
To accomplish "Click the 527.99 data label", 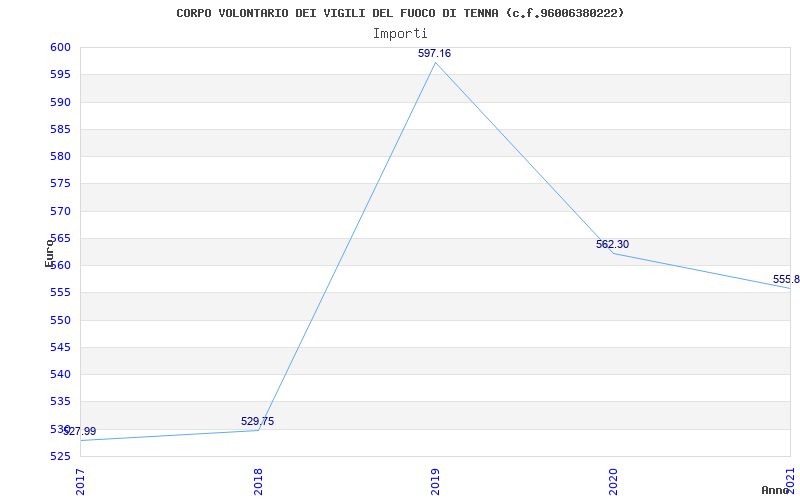I will pyautogui.click(x=80, y=432).
